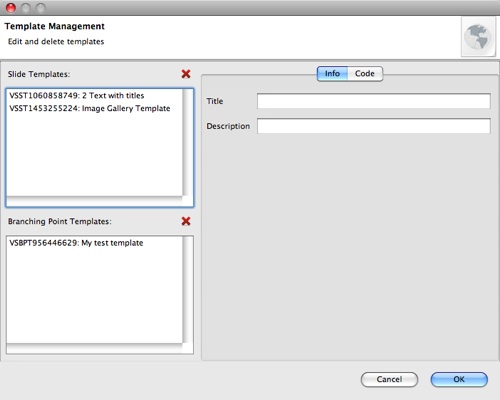Click the Description input field
Image resolution: width=500 pixels, height=400 pixels.
click(x=374, y=126)
